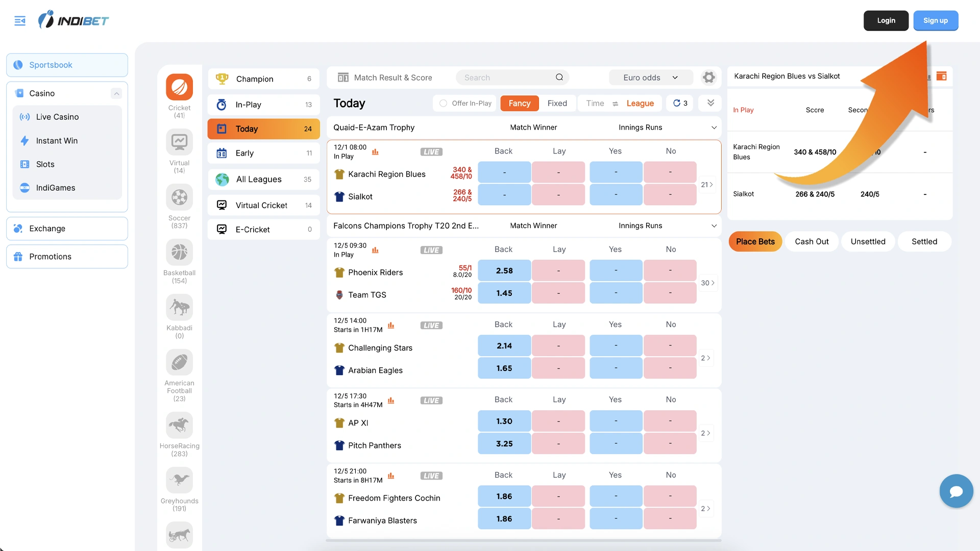Collapse the Quaid-E-Azam Trophy league

click(714, 128)
